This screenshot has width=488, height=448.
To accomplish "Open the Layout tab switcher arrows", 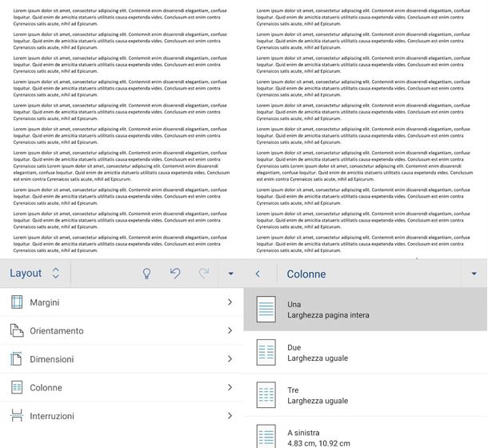I will pyautogui.click(x=56, y=273).
